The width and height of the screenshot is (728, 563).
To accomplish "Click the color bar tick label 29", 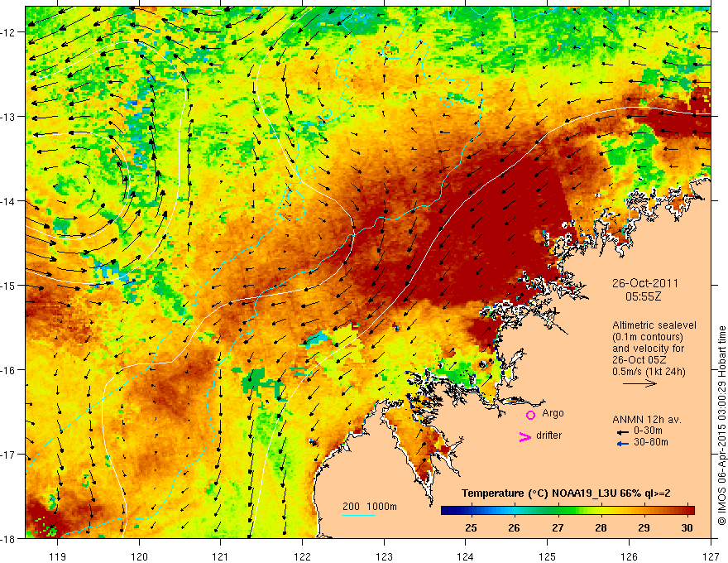I will pyautogui.click(x=644, y=527).
